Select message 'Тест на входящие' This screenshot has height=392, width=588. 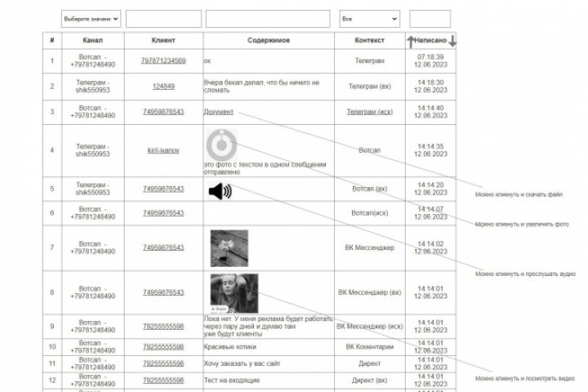click(232, 381)
